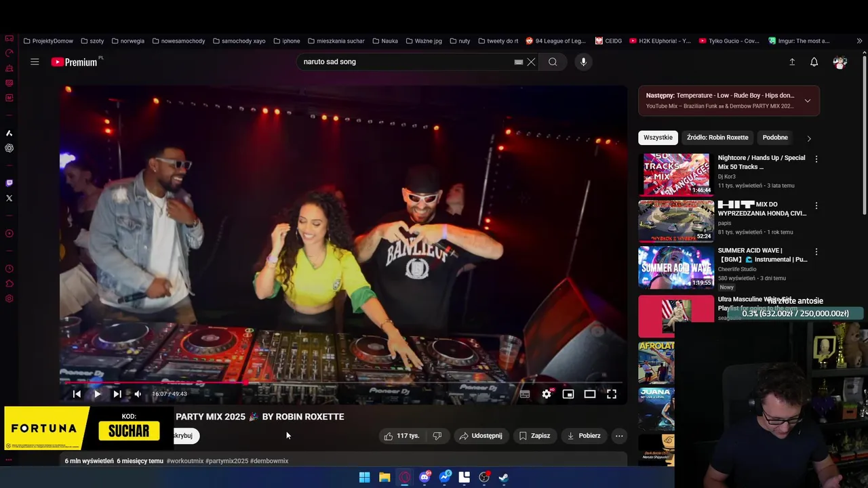Open the ProjektyDomow bookmark folder
The width and height of the screenshot is (868, 488).
tap(48, 41)
